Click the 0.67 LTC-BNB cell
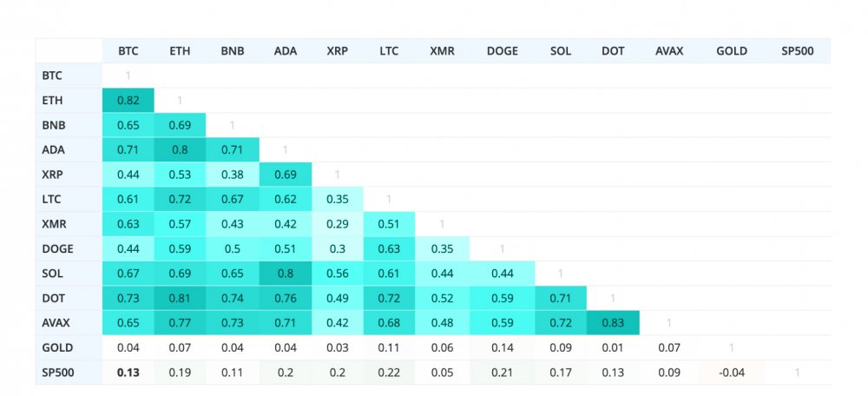Screen dimensions: 868x396 pyautogui.click(x=233, y=200)
